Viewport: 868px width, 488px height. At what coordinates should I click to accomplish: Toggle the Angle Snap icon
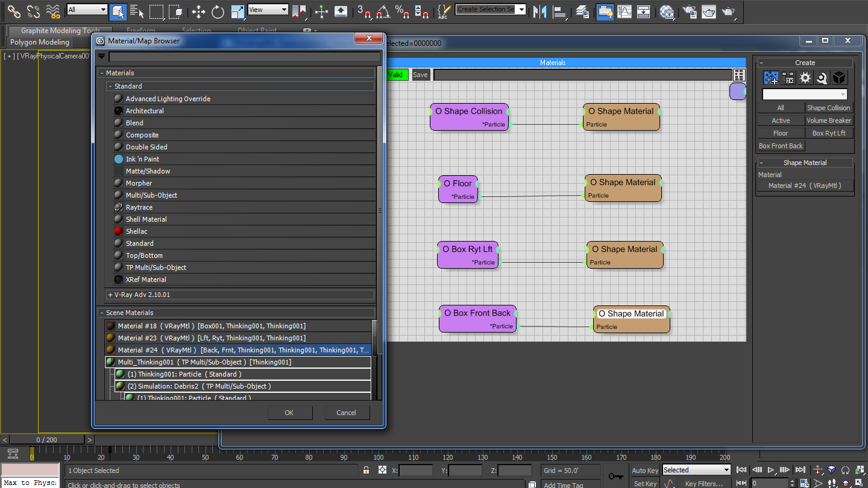pos(383,11)
